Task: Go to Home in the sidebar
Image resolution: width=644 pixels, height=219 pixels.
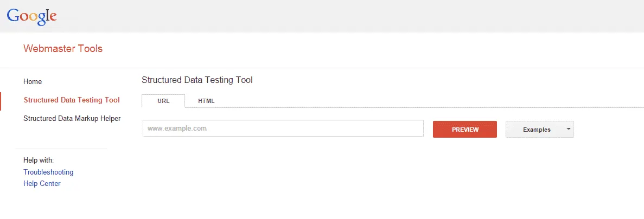Action: pyautogui.click(x=33, y=82)
